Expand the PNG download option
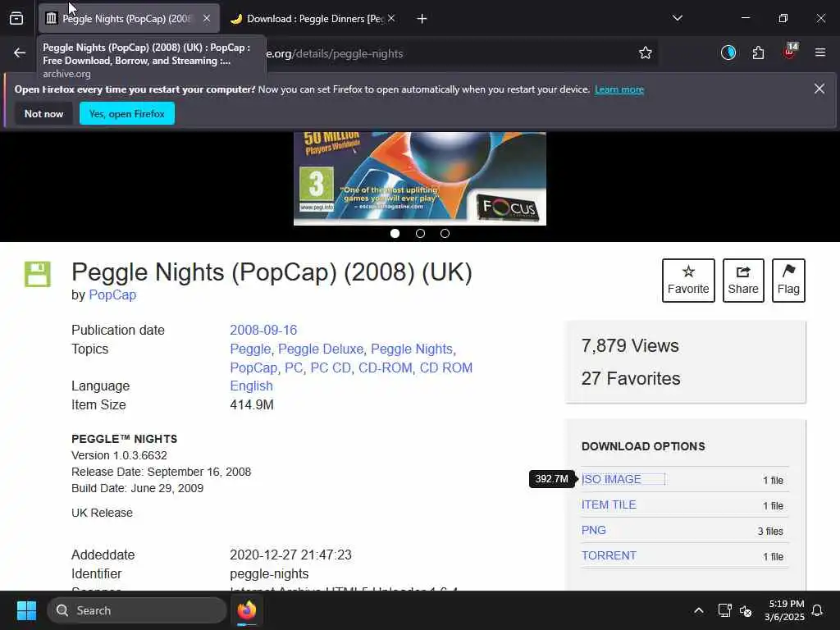The image size is (840, 630). click(594, 531)
